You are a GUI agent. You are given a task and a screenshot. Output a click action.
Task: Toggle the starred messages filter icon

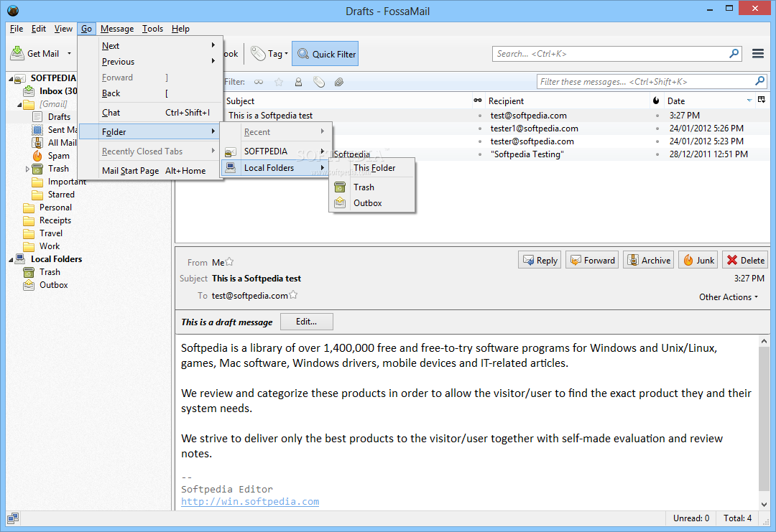pyautogui.click(x=279, y=82)
